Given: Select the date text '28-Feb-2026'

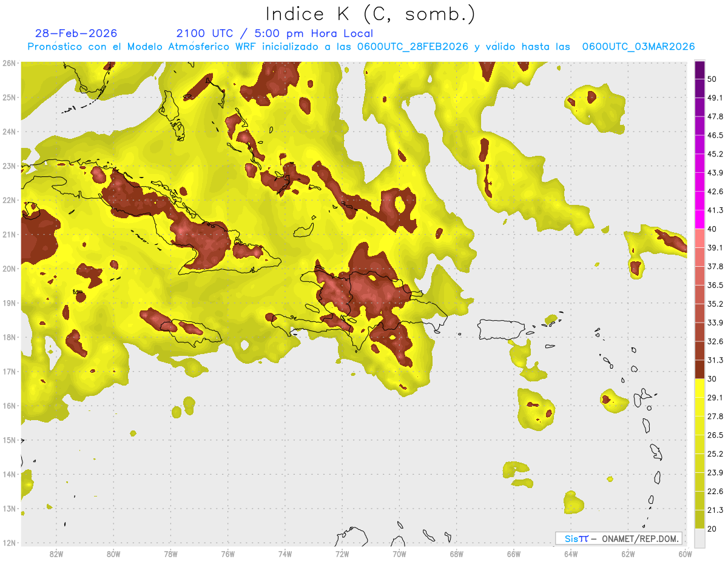Looking at the screenshot, I should click(76, 33).
